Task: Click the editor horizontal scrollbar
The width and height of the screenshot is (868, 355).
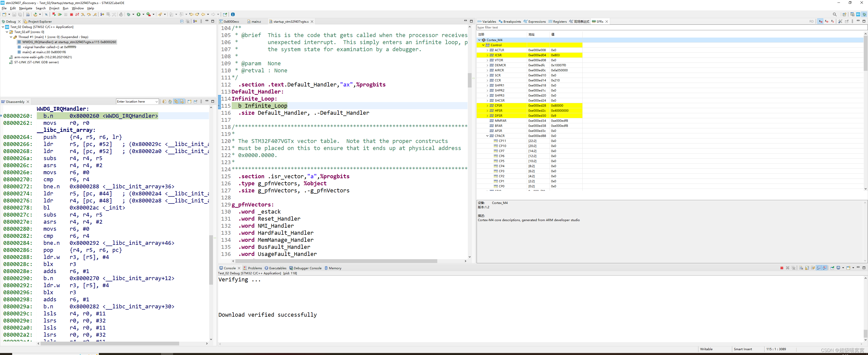Action: point(336,261)
